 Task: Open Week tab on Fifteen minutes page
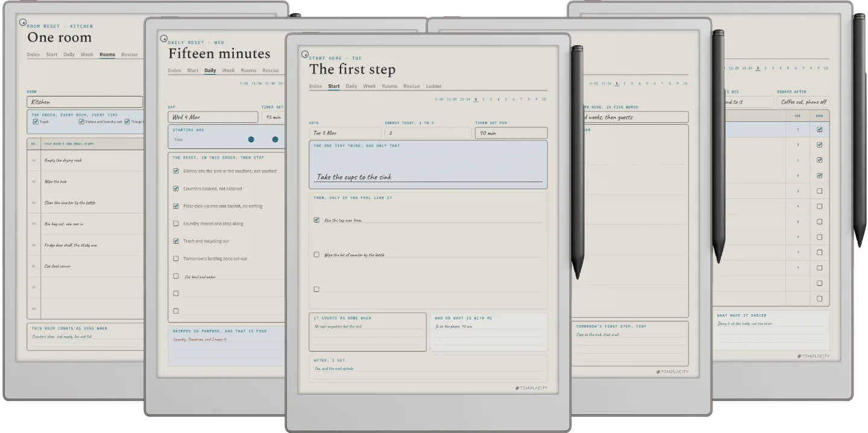click(228, 71)
